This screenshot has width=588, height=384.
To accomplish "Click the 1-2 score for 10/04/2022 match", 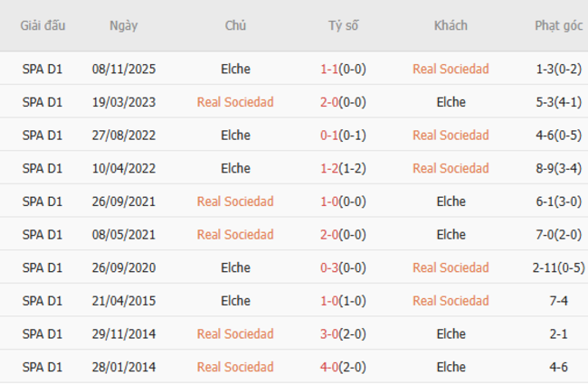I will point(329,168).
